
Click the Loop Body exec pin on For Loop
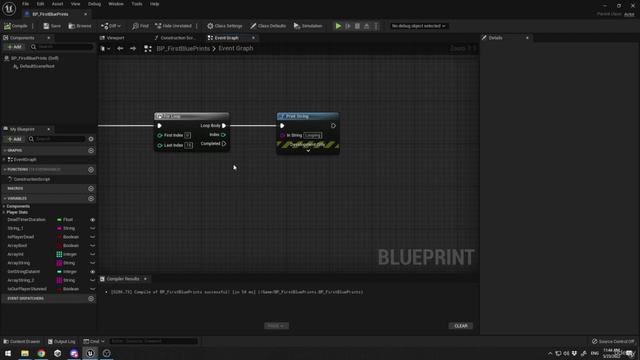224,126
